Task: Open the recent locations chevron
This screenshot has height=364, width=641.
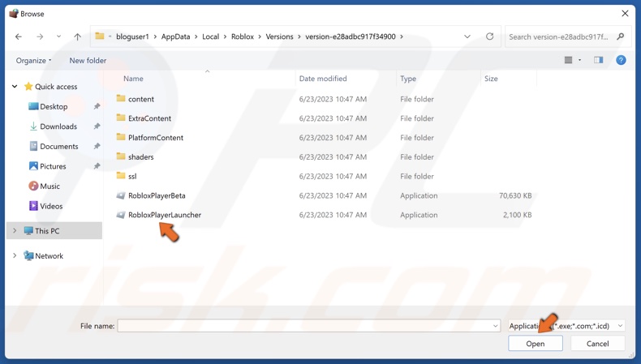Action: [58, 36]
